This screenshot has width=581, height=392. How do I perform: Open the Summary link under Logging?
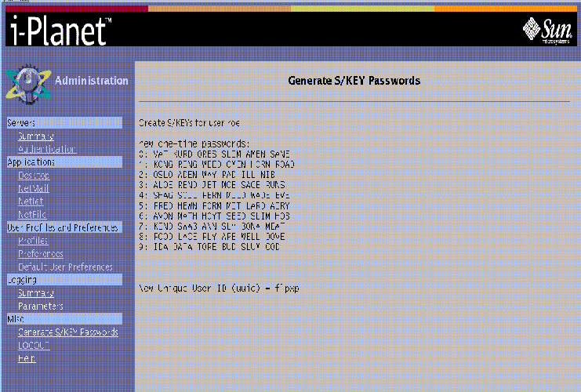[36, 293]
